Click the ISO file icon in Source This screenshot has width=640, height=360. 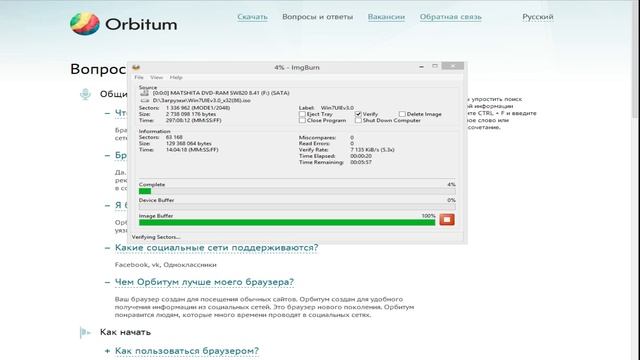144,100
